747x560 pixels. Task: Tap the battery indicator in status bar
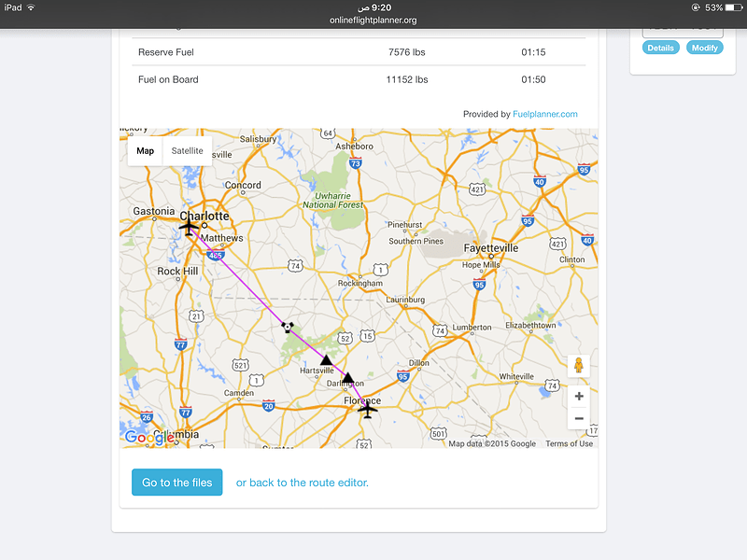(734, 7)
